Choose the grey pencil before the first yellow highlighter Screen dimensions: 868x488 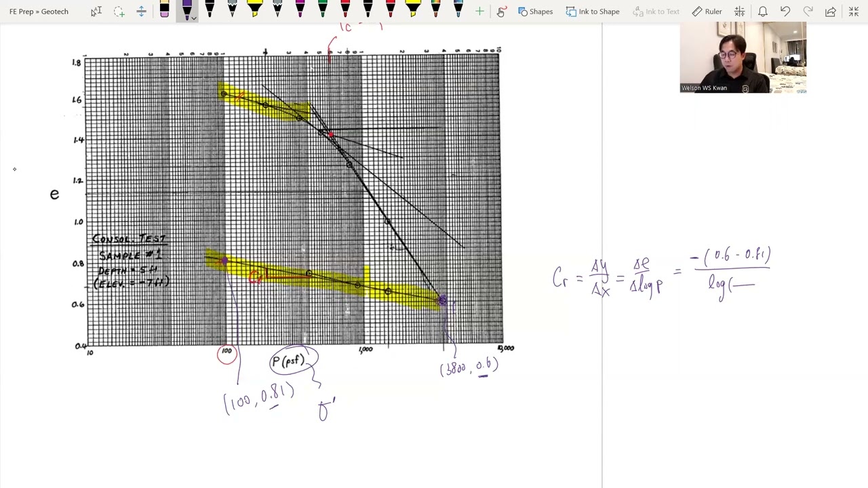tap(232, 9)
